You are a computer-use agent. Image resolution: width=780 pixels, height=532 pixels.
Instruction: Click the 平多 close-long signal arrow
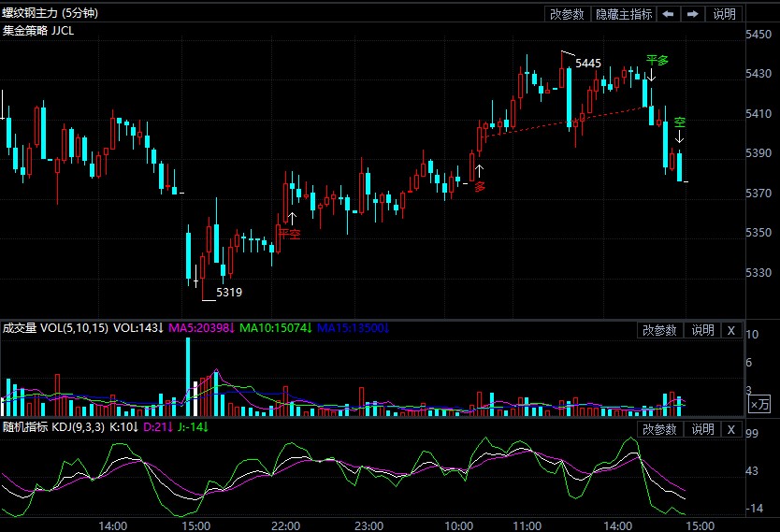pyautogui.click(x=652, y=76)
